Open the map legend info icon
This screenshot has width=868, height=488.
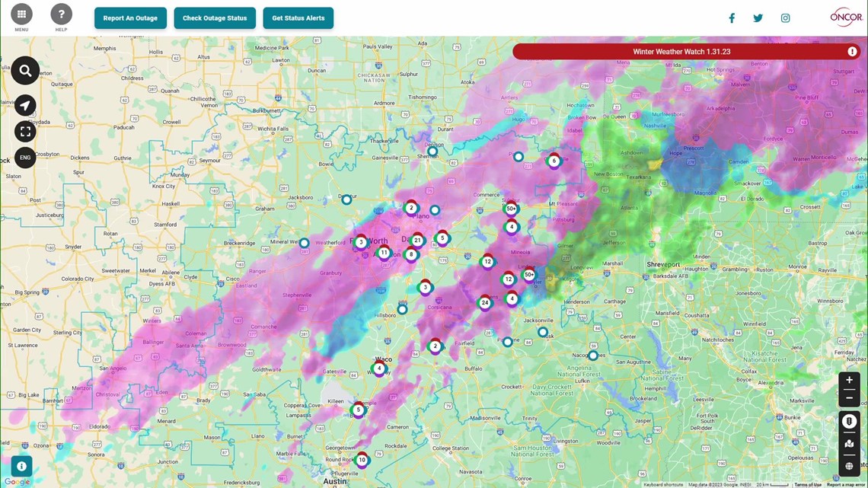pos(21,466)
